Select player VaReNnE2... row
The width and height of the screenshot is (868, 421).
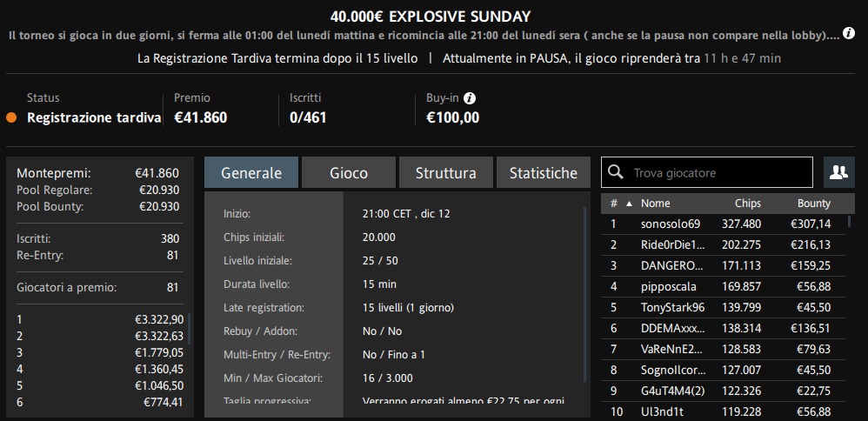coord(723,350)
